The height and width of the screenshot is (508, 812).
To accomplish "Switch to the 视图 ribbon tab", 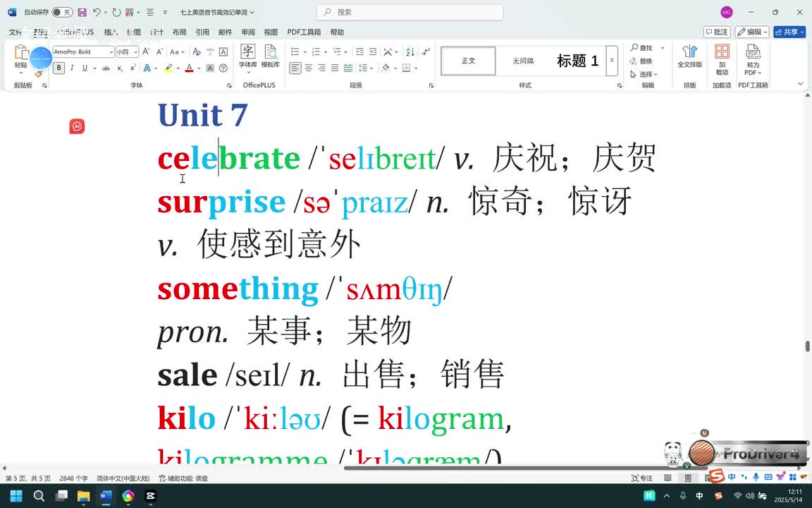I will click(271, 32).
